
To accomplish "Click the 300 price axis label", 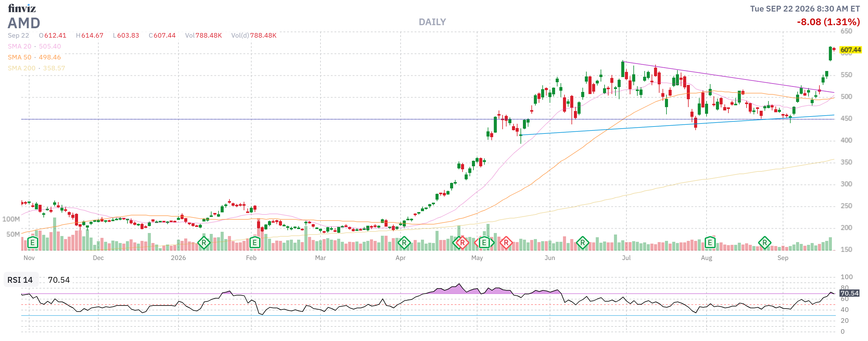I will pyautogui.click(x=846, y=184).
